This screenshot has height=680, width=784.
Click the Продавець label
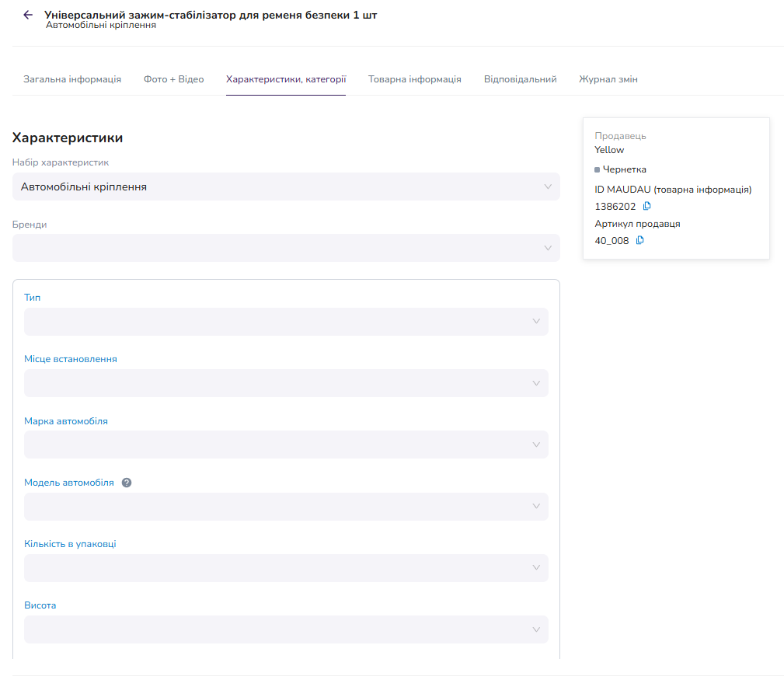[x=620, y=136]
